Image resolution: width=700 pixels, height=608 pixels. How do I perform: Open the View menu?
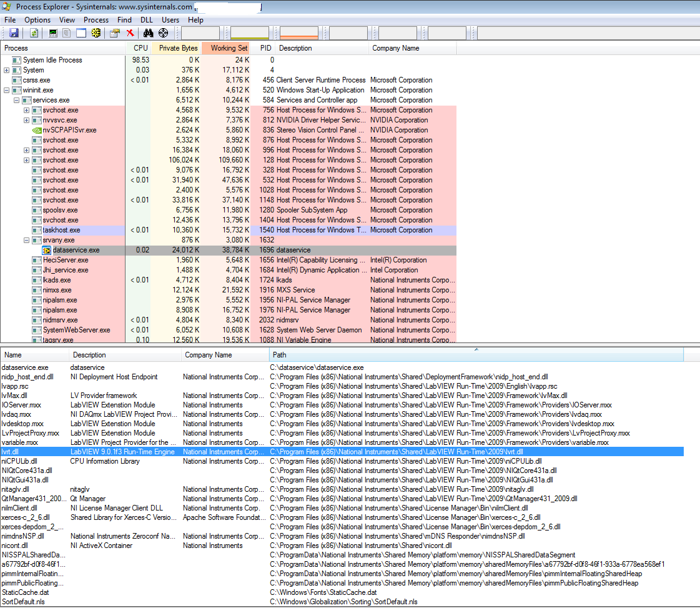tap(67, 20)
